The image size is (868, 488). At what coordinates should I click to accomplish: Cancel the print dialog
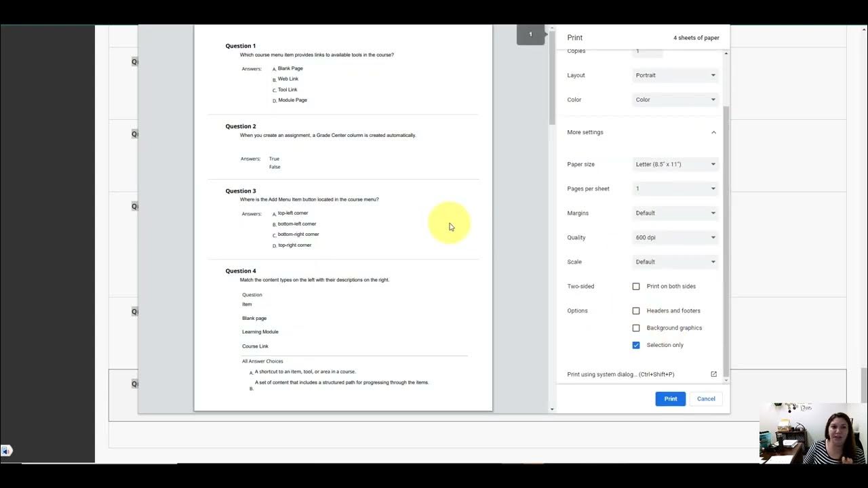(x=706, y=399)
